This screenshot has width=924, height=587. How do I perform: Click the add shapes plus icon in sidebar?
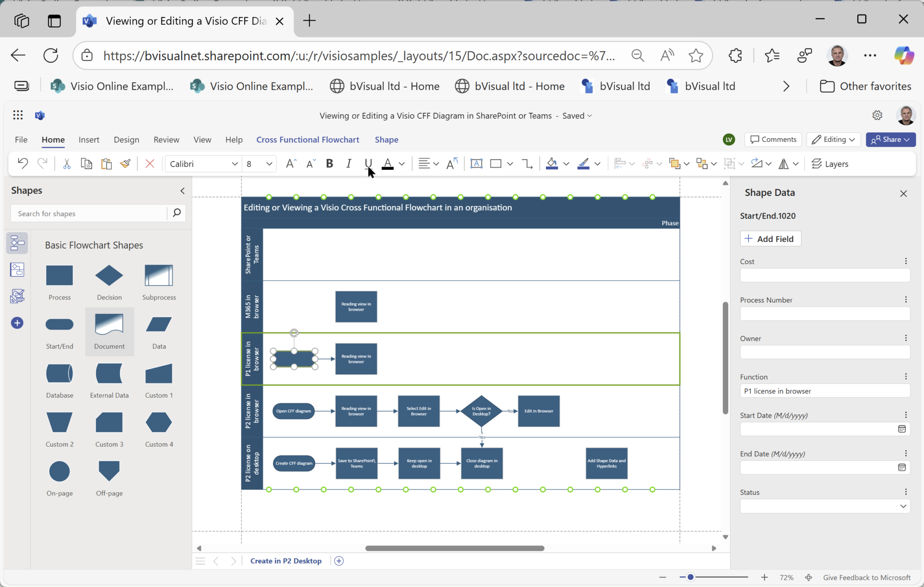pos(17,323)
